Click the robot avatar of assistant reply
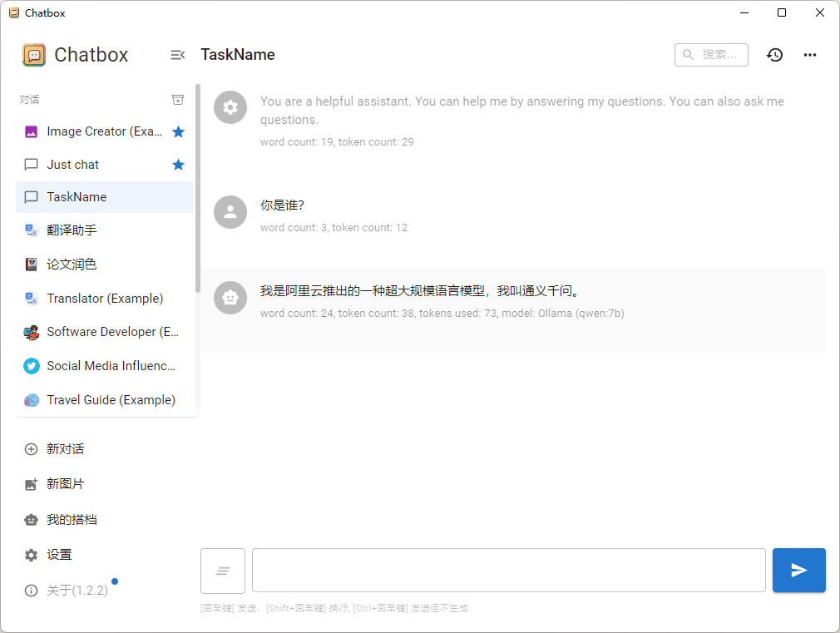The image size is (840, 633). coord(230,298)
